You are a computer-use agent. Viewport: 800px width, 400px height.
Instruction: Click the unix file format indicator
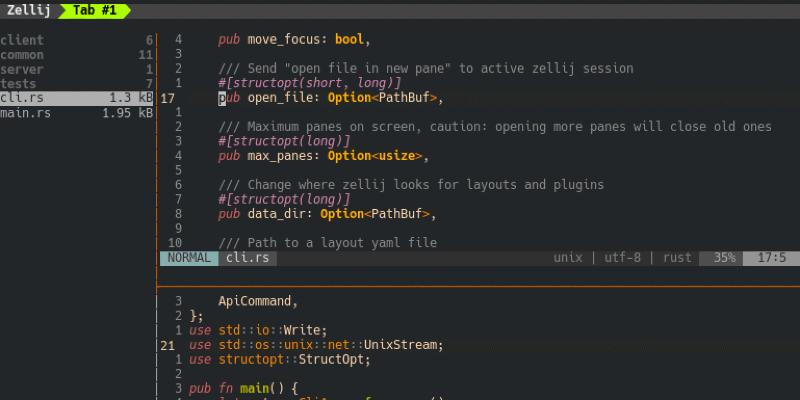(x=570, y=258)
